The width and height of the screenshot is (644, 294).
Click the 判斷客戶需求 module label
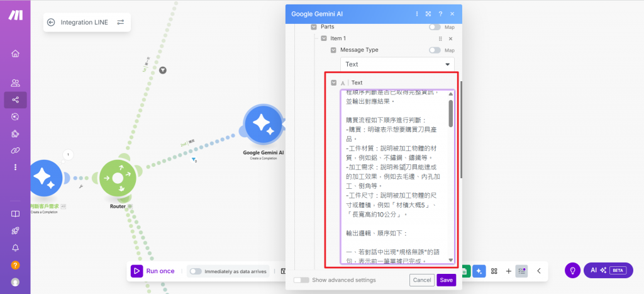pyautogui.click(x=45, y=206)
